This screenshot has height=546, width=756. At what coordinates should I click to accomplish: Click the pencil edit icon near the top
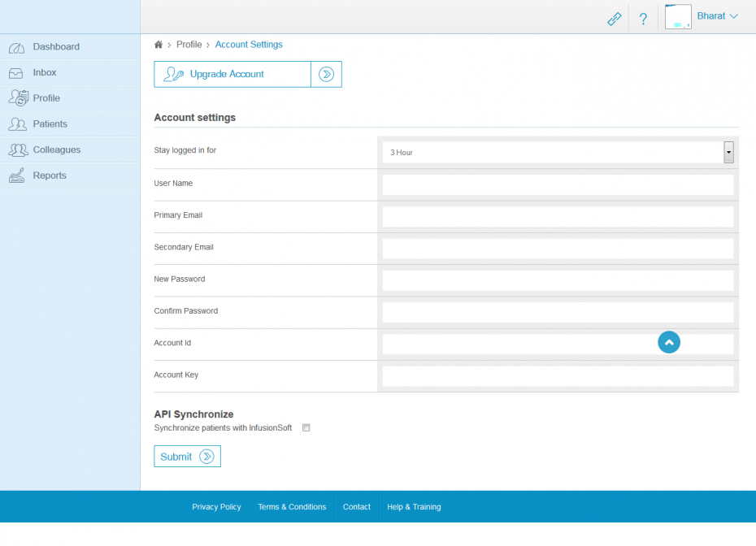pos(614,17)
